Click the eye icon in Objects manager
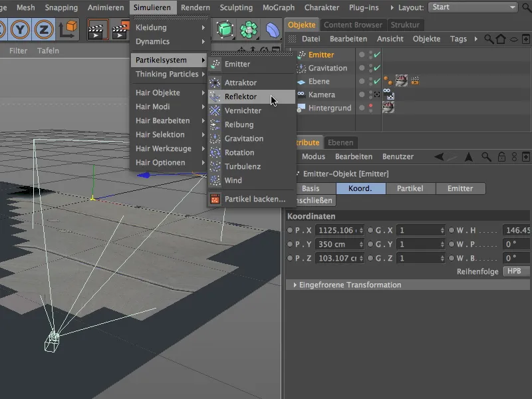This screenshot has height=399, width=532. [513, 39]
